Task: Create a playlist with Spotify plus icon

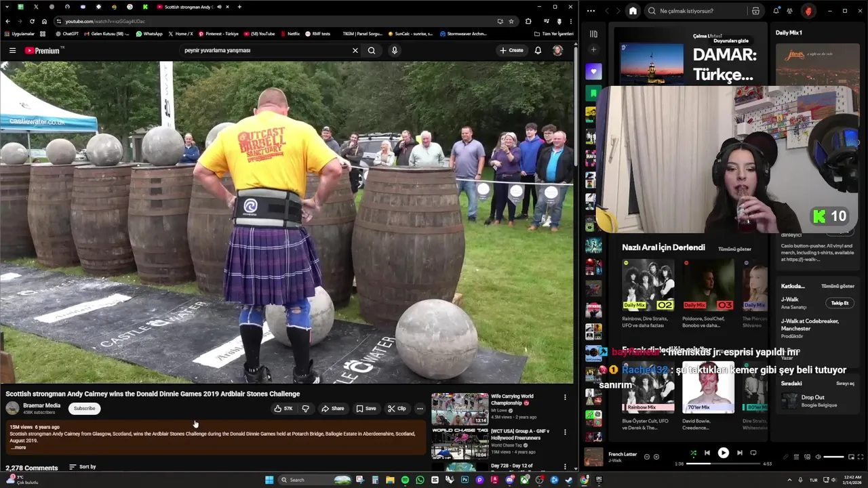Action: [593, 49]
